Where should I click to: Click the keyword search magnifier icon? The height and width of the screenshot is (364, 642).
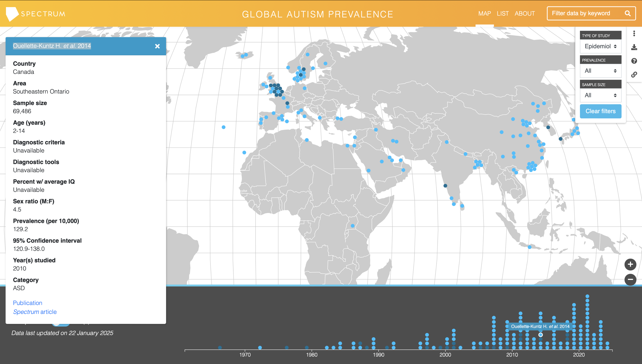pos(627,14)
